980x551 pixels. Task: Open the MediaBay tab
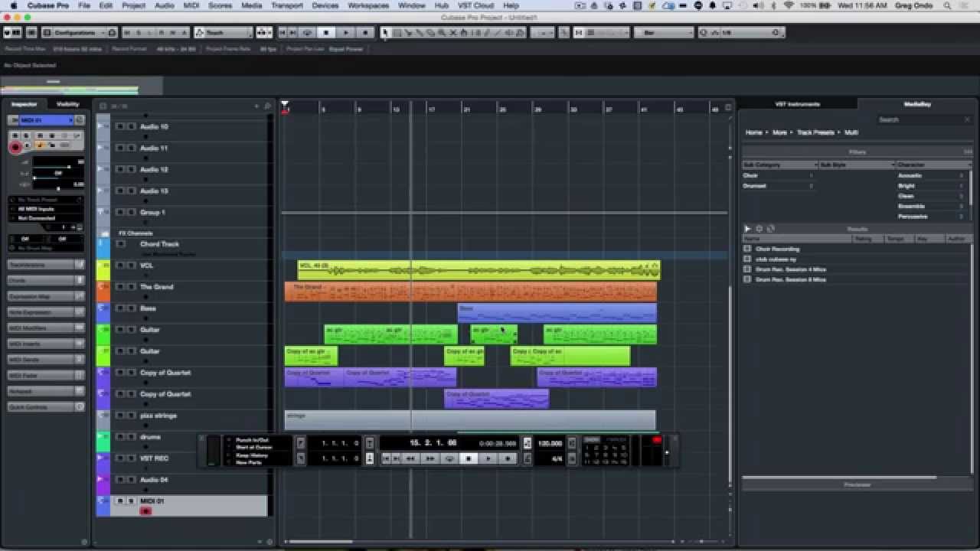pos(917,104)
